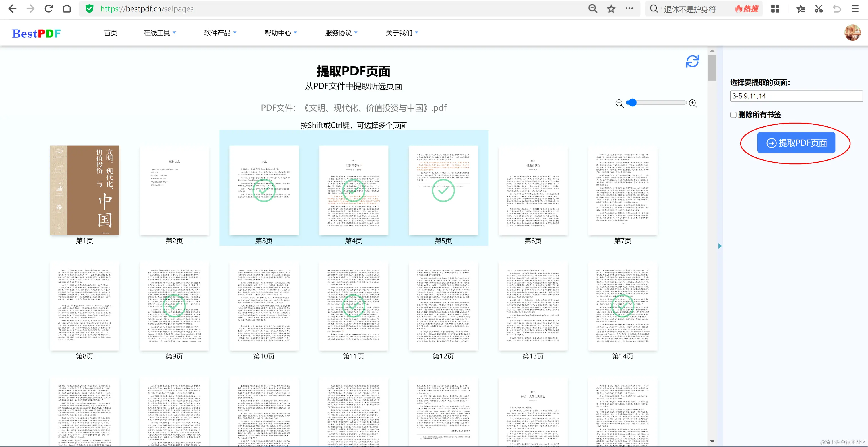This screenshot has width=868, height=447.
Task: Click the browser reload icon
Action: [49, 9]
